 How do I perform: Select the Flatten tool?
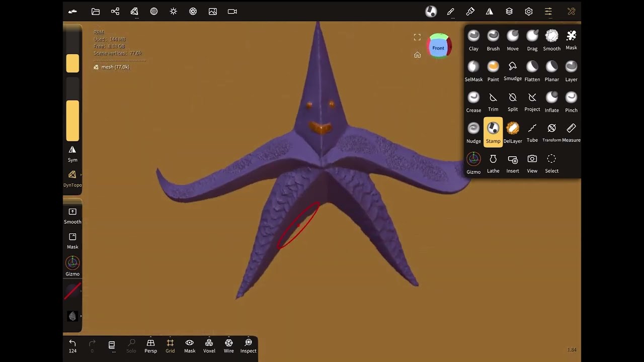click(532, 71)
